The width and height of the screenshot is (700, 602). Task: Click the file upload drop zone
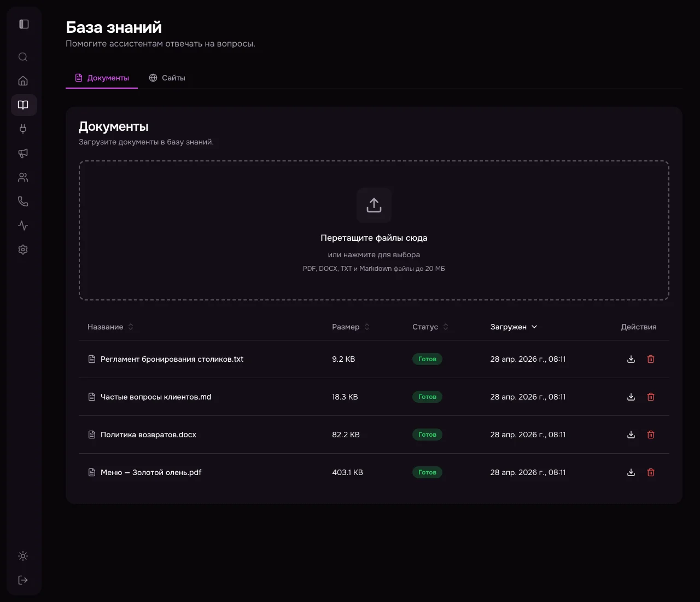374,230
